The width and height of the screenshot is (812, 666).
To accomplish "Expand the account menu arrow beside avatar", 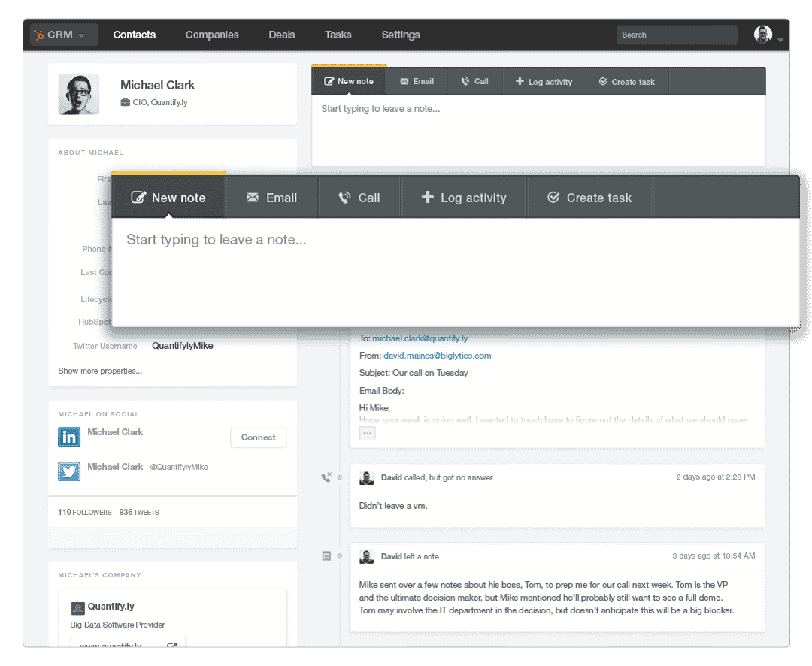I will (780, 40).
